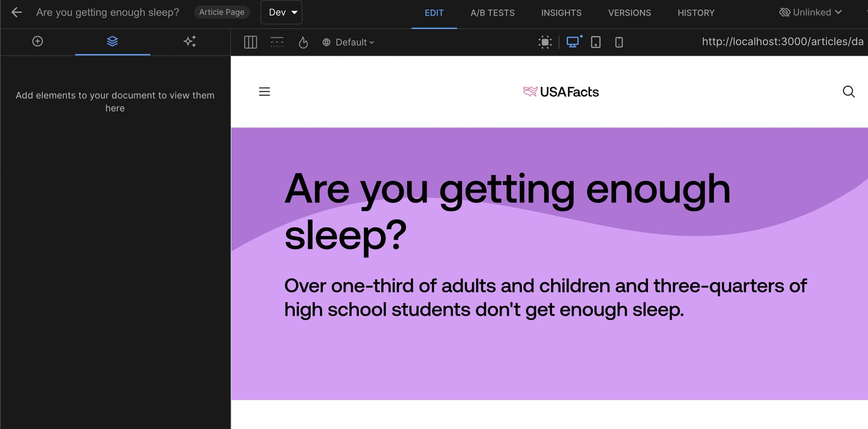Open the heatmap flame icon

(x=303, y=42)
